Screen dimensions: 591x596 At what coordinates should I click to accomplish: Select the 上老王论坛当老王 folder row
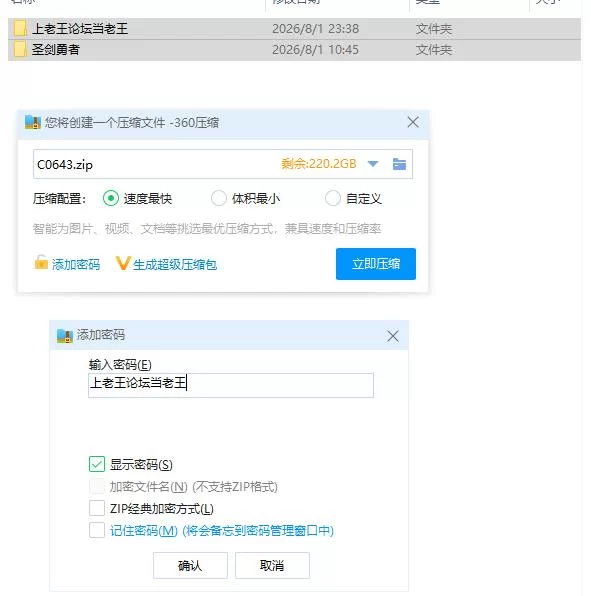294,29
